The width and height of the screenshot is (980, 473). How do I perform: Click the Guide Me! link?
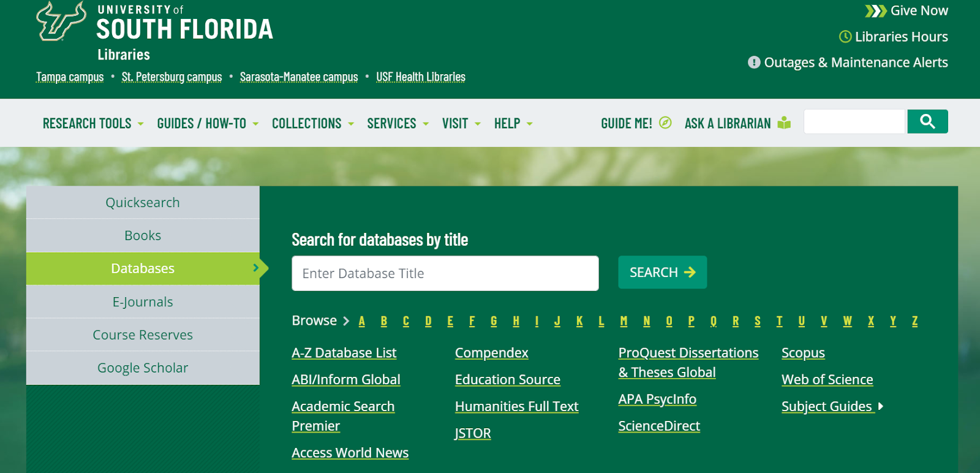(x=627, y=124)
